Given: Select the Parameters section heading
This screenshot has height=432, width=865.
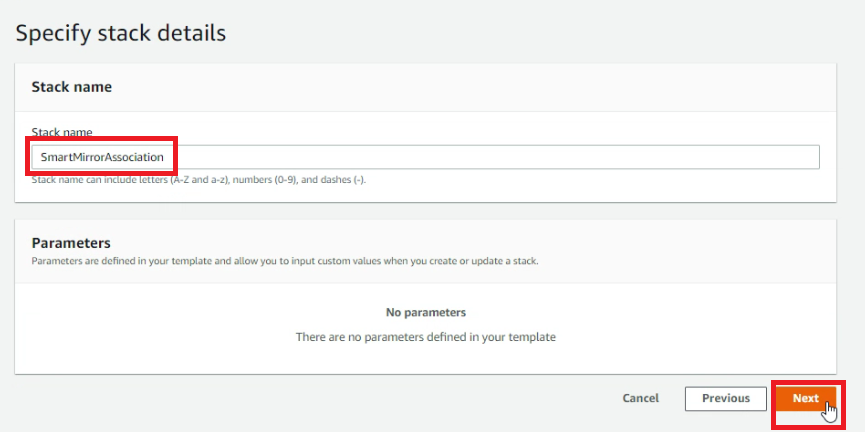Looking at the screenshot, I should tap(71, 243).
